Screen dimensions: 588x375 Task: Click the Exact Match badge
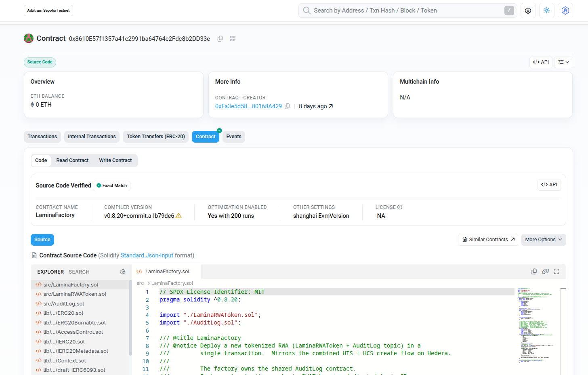pyautogui.click(x=112, y=186)
